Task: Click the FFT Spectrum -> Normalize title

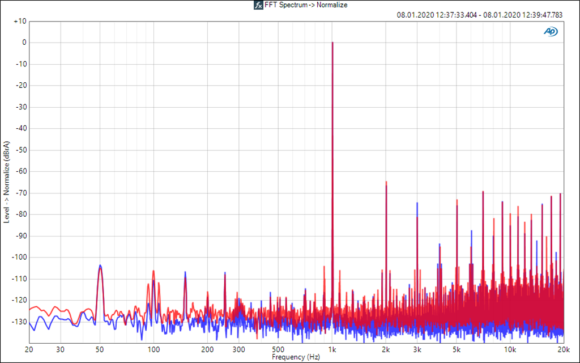Action: (x=306, y=5)
